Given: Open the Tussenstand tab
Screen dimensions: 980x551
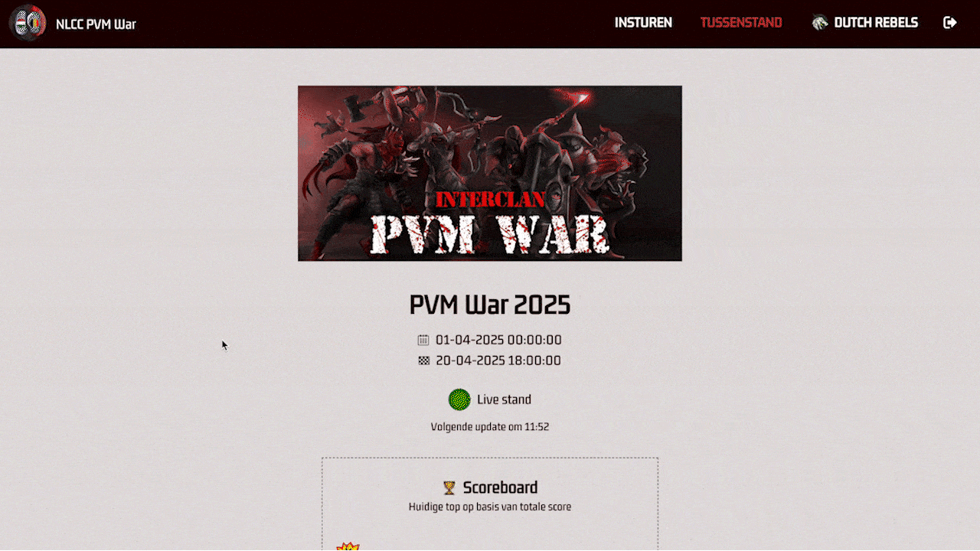Looking at the screenshot, I should pyautogui.click(x=741, y=23).
